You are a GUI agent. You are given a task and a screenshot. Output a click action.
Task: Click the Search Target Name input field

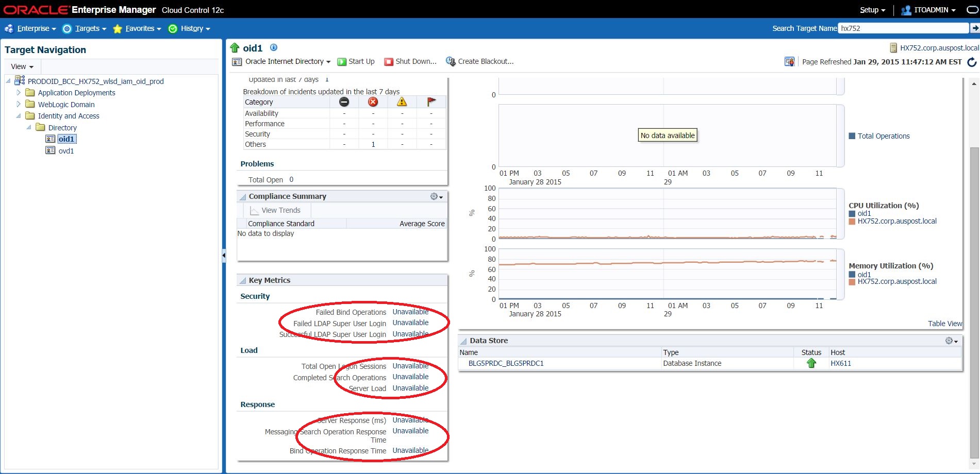(903, 28)
